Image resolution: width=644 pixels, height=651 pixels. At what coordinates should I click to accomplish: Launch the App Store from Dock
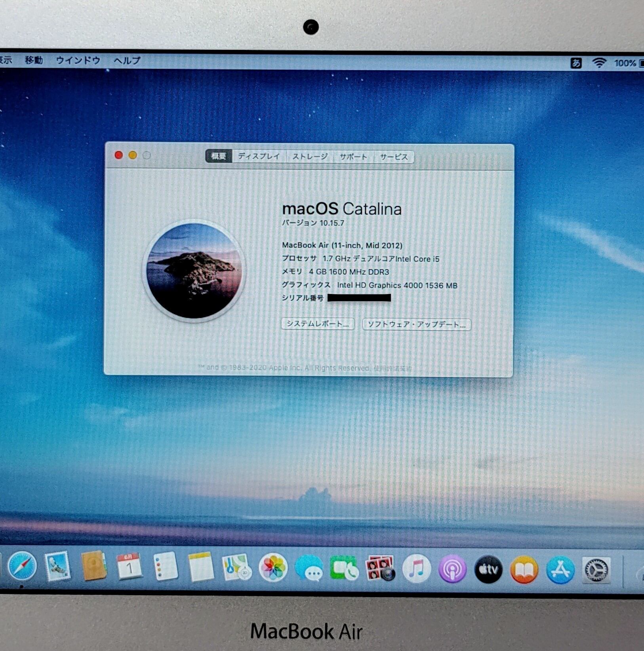[x=560, y=570]
